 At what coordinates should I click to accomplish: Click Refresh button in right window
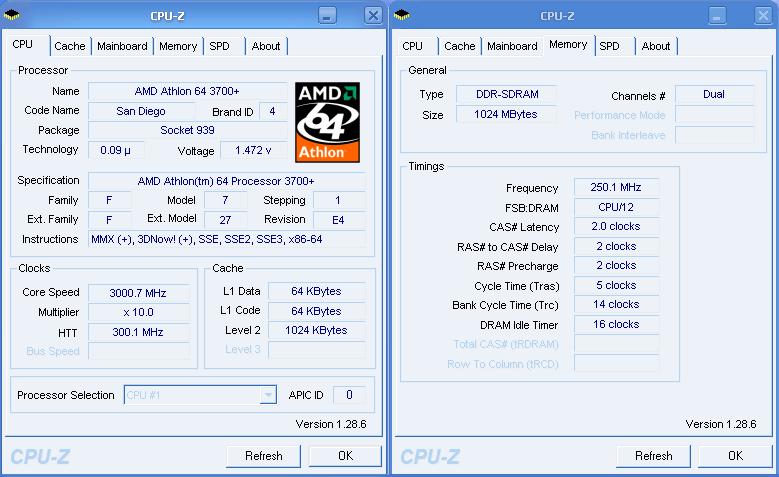tap(653, 456)
